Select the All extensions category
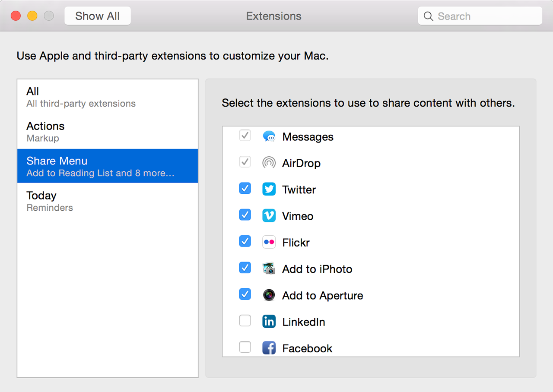This screenshot has height=392, width=553. [108, 97]
